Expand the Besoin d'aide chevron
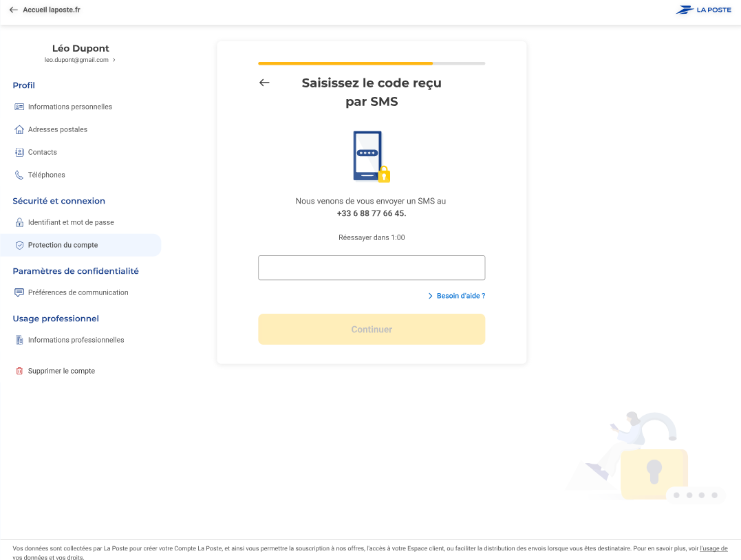This screenshot has height=560, width=741. (430, 296)
